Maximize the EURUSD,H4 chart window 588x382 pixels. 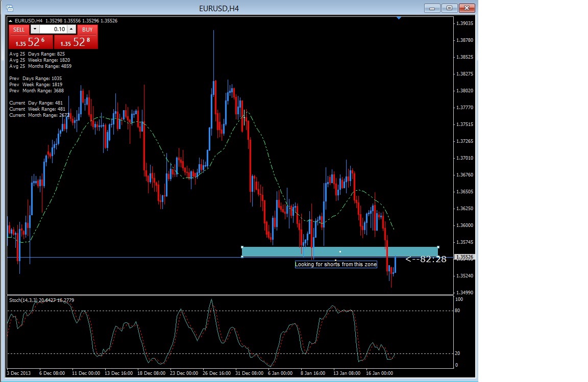(450, 8)
